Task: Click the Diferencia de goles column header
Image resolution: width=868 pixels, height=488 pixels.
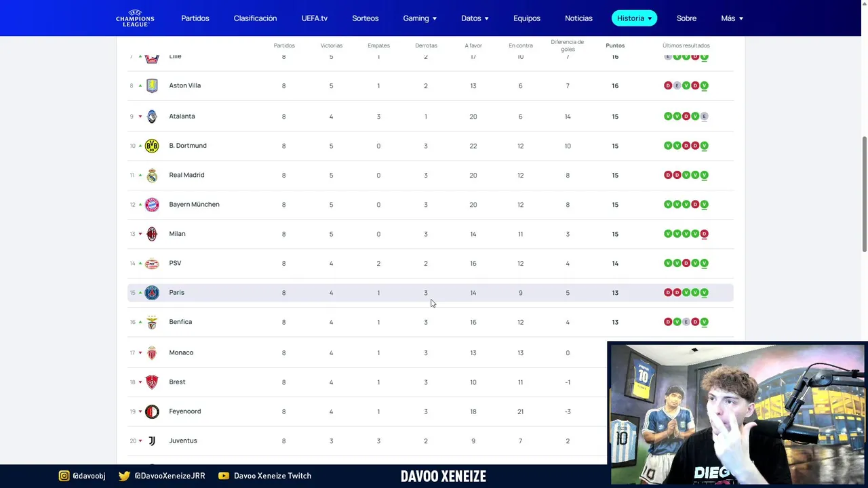Action: (x=568, y=45)
